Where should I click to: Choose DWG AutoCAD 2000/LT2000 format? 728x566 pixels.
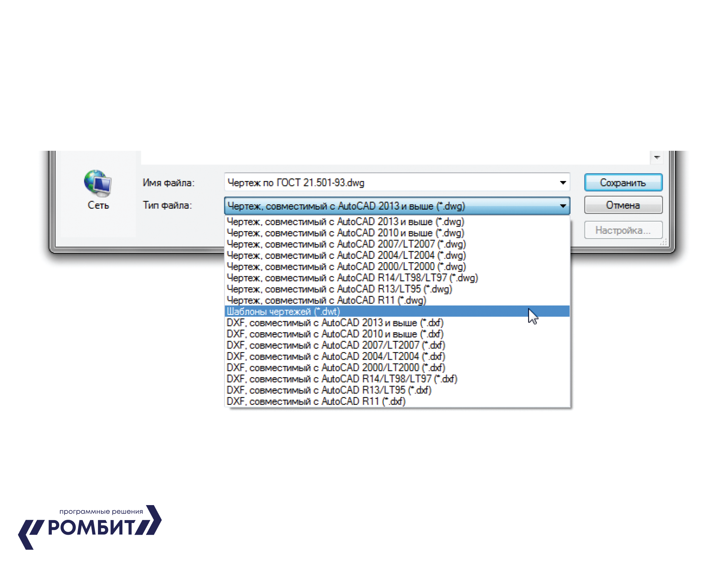pyautogui.click(x=346, y=266)
